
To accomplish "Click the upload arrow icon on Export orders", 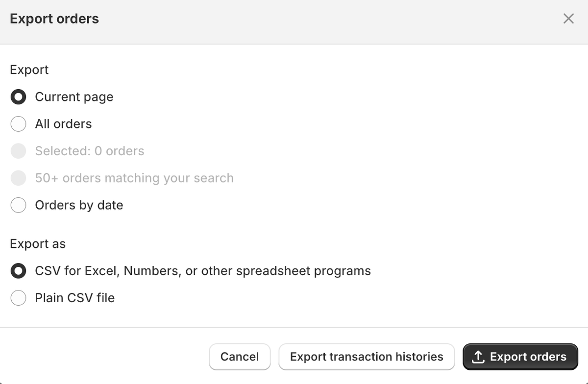I will (478, 357).
